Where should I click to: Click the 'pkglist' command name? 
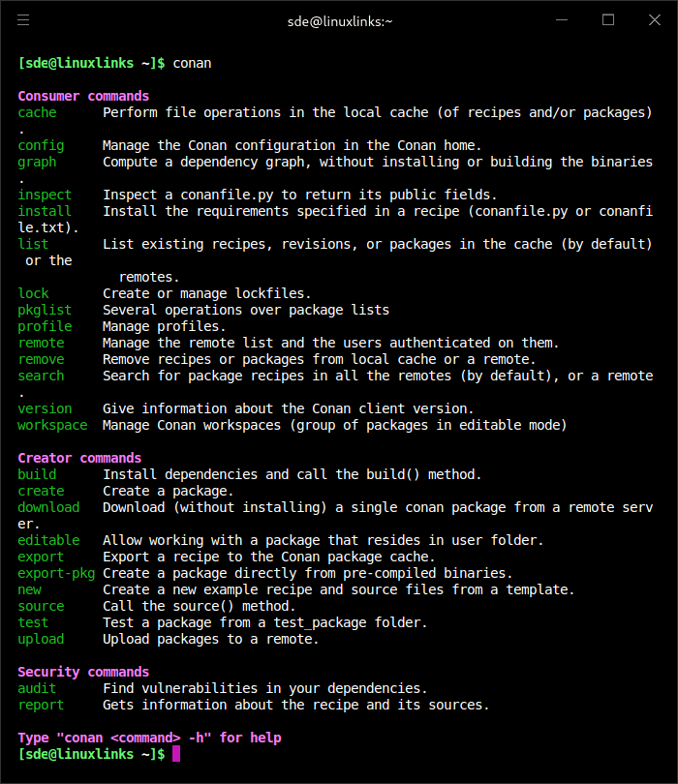pyautogui.click(x=45, y=310)
